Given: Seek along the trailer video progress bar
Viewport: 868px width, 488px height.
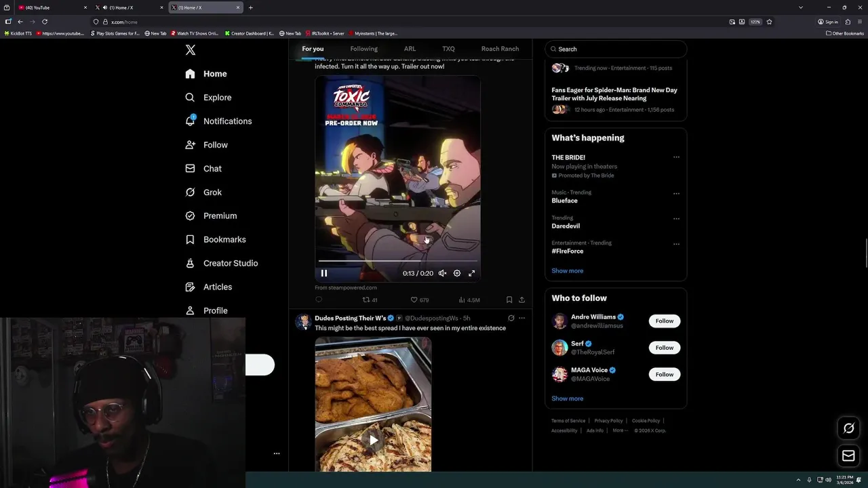Looking at the screenshot, I should 398,260.
